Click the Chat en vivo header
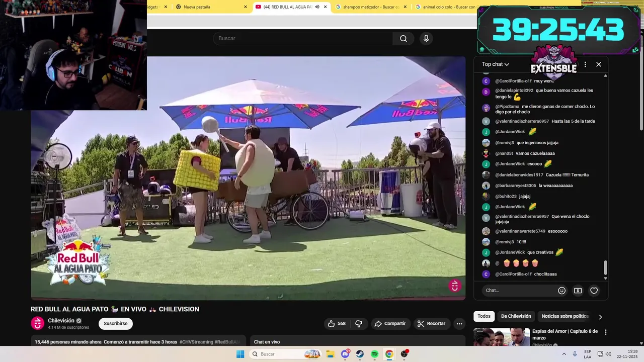 coord(267,342)
